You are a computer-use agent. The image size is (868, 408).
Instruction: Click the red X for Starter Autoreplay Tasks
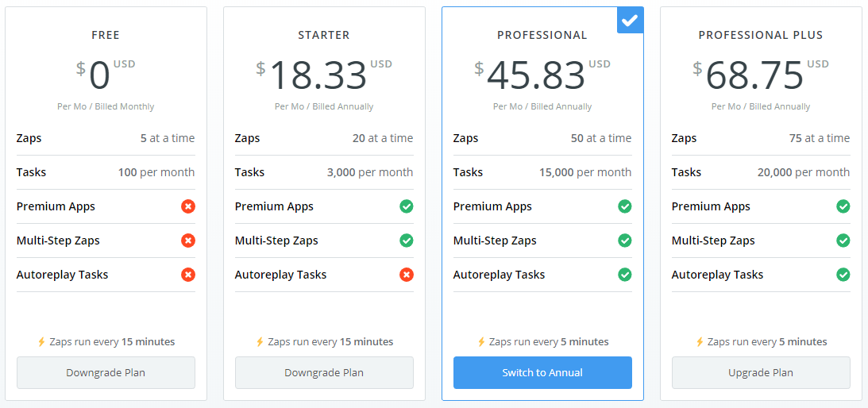[x=407, y=275]
